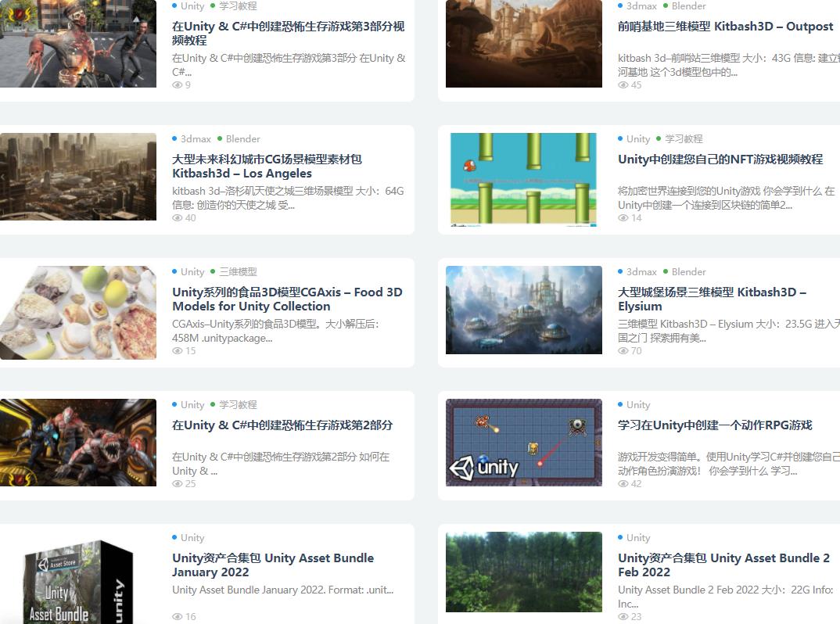Select 学习教程 tag on horror part 2 card

pos(238,404)
